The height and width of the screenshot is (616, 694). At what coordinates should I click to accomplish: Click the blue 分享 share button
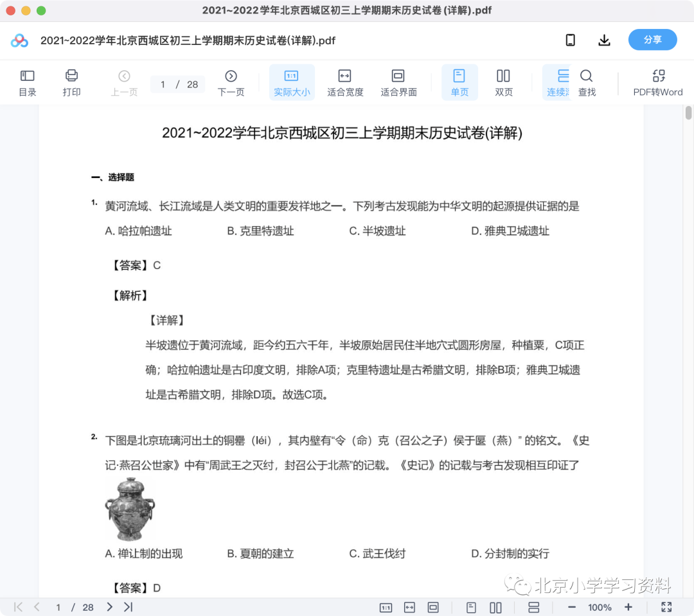coord(652,40)
